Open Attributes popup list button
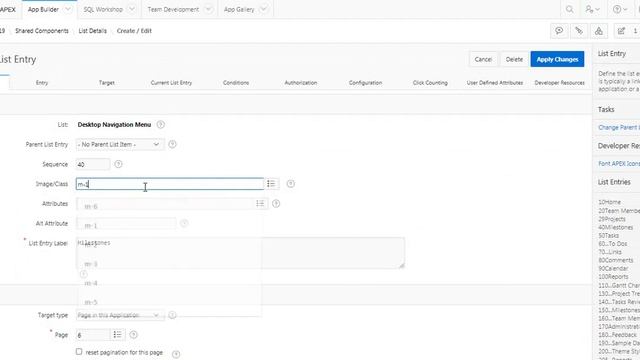 (x=260, y=204)
